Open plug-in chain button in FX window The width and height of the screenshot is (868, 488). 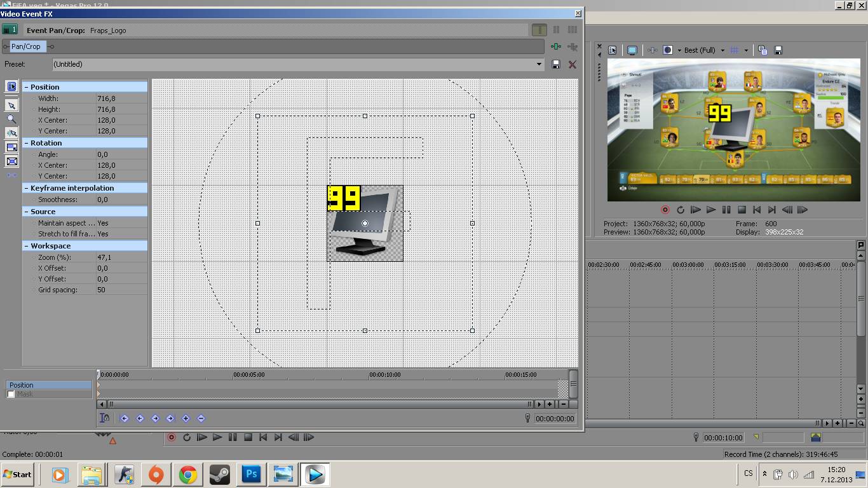tap(556, 46)
